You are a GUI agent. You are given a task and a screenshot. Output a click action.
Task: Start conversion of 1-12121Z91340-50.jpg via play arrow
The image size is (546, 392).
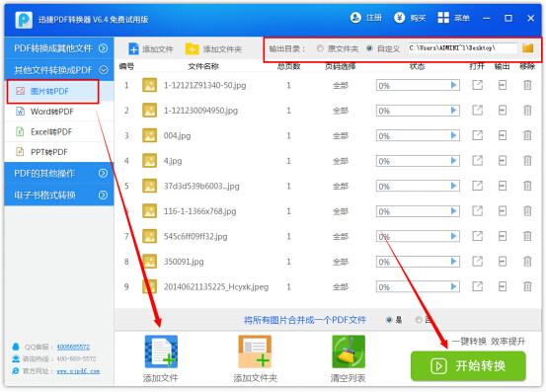pyautogui.click(x=453, y=85)
